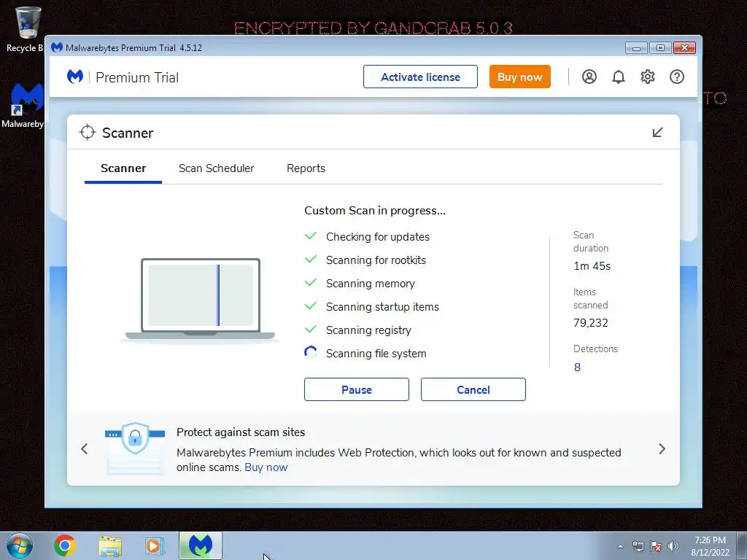Click the orange Buy now button
Screen dimensions: 747x560
click(519, 77)
